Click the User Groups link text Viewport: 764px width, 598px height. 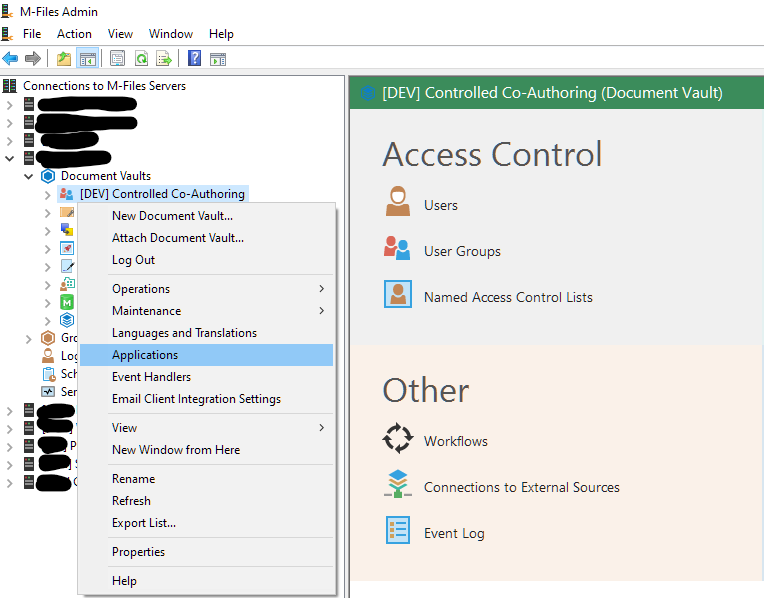coord(462,251)
